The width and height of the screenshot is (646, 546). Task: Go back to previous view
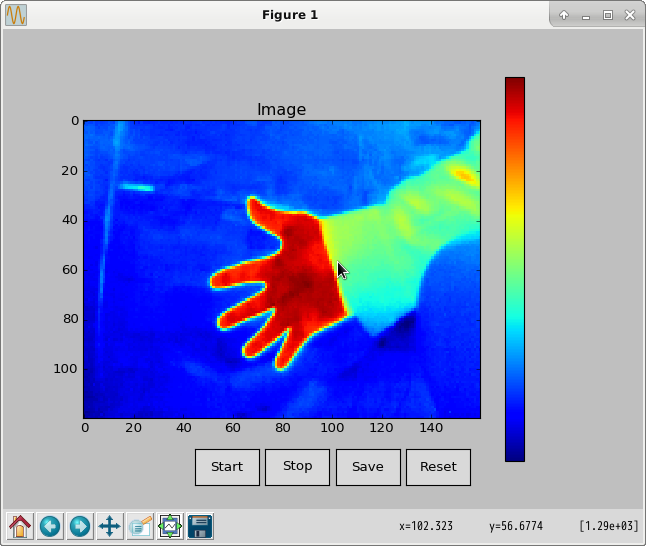pos(50,525)
